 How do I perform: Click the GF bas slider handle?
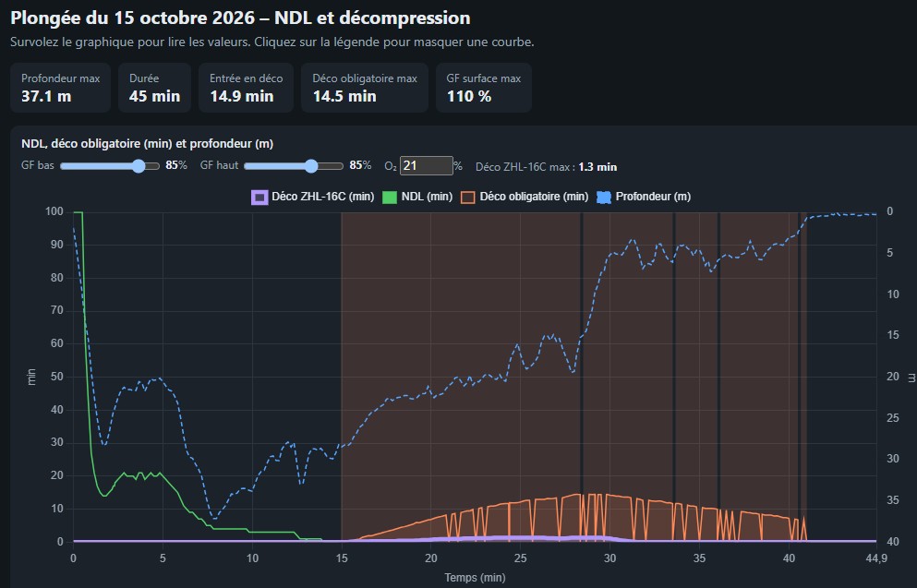[x=139, y=166]
